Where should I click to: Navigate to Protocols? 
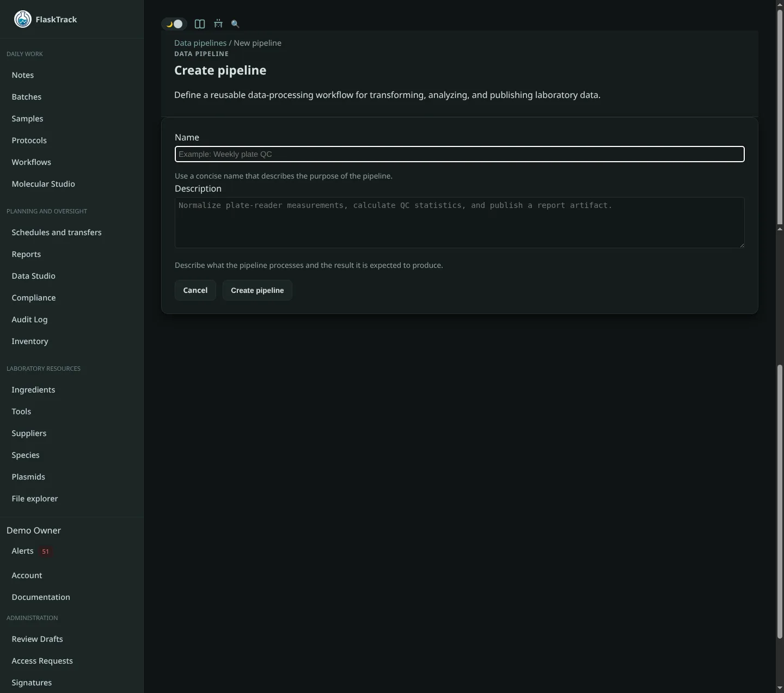tap(29, 140)
